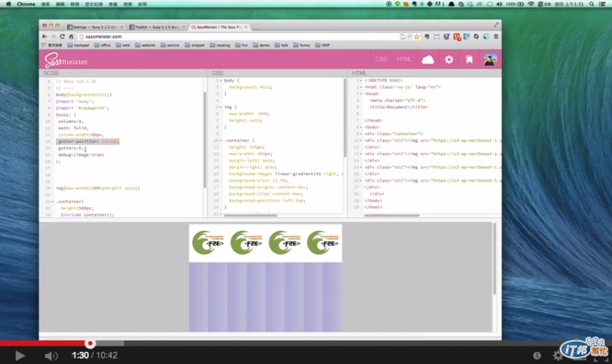Click the last F2E logo in preview
This screenshot has height=364, width=612.
tap(323, 242)
